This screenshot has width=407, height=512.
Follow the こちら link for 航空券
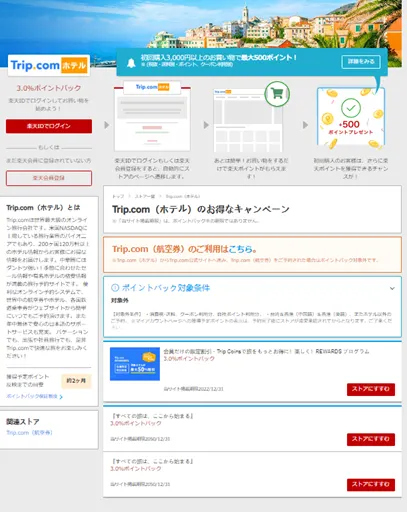240,249
